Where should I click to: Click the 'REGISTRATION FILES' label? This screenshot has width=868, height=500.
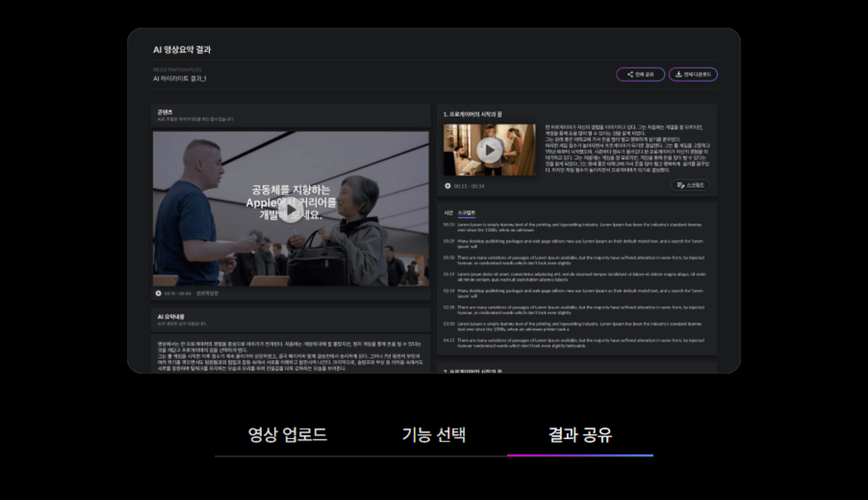(x=177, y=70)
